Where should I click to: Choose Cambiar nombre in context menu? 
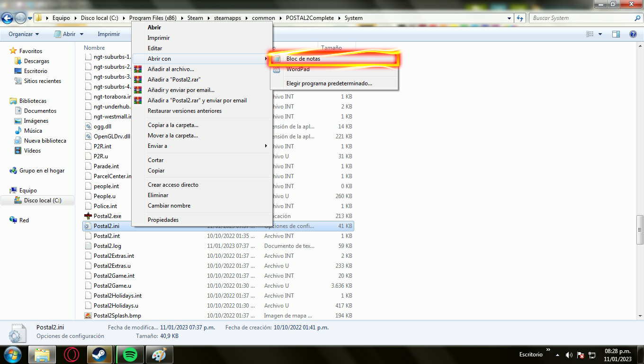coord(202,206)
